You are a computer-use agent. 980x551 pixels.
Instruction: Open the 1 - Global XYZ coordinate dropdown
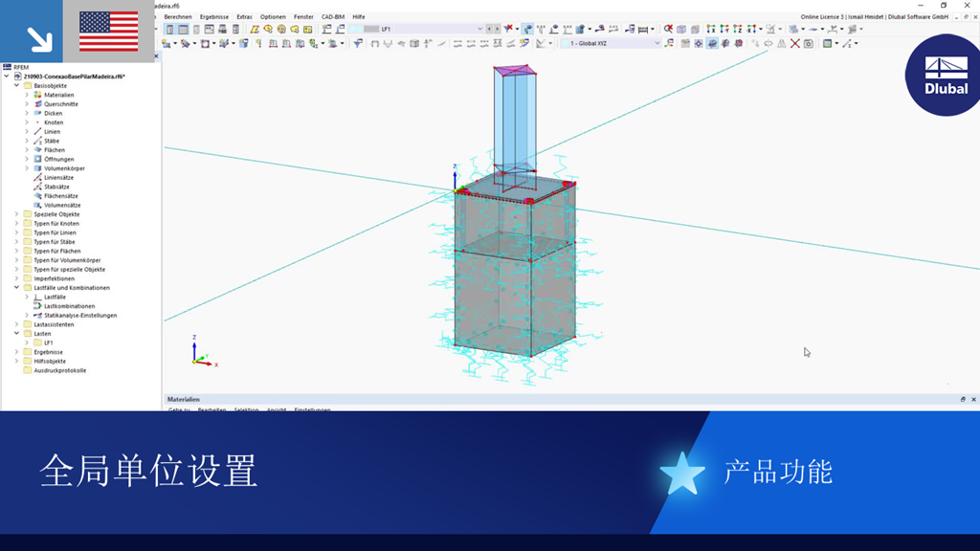click(x=657, y=43)
